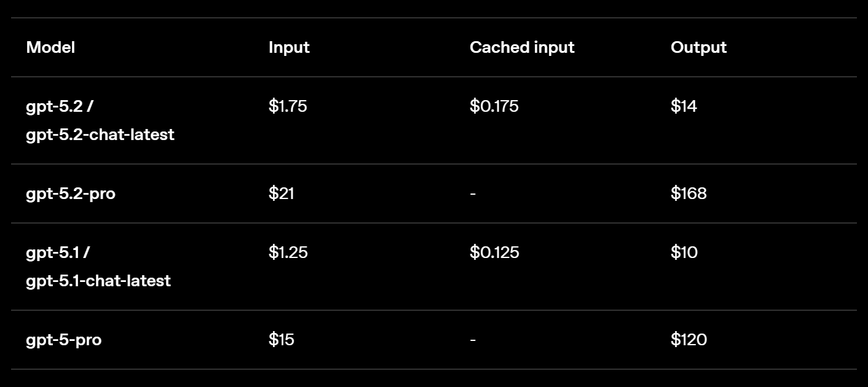Click the Output column header
The image size is (868, 387).
[698, 47]
